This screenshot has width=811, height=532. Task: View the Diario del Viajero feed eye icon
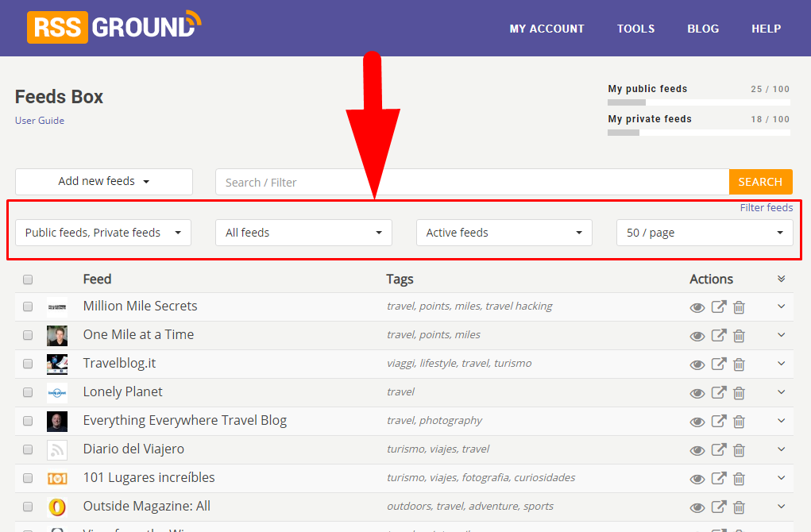tap(697, 450)
